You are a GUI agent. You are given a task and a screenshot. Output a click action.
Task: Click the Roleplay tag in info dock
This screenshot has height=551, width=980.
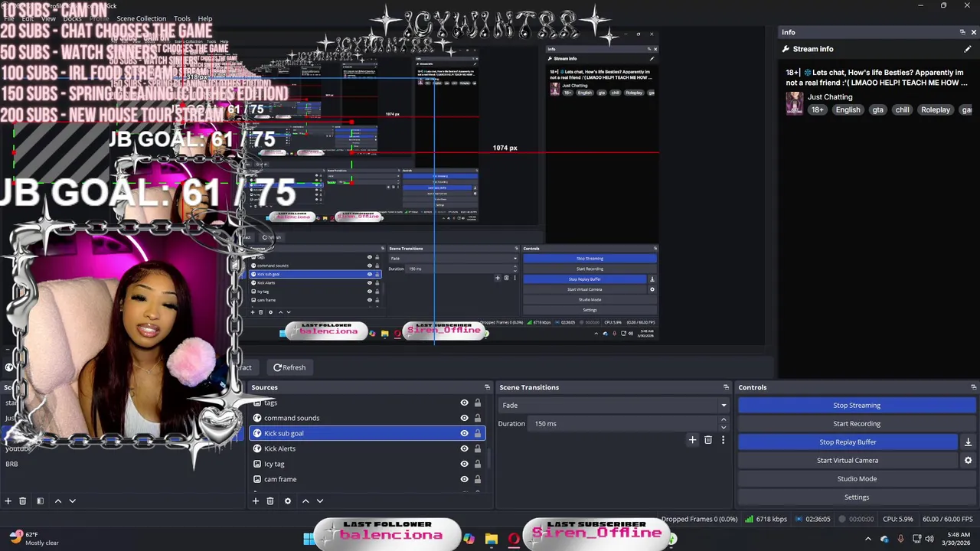tap(936, 110)
